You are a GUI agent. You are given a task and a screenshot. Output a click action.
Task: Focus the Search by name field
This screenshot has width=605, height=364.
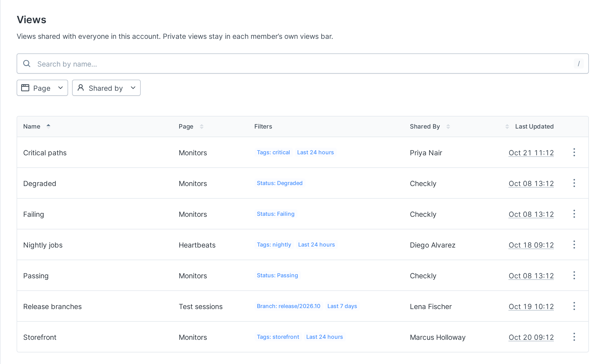302,64
